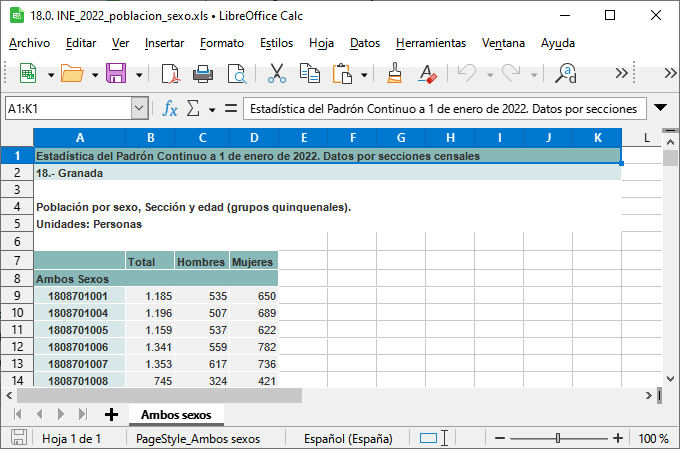Click the zoom in plus button
The image size is (680, 449).
click(x=618, y=438)
